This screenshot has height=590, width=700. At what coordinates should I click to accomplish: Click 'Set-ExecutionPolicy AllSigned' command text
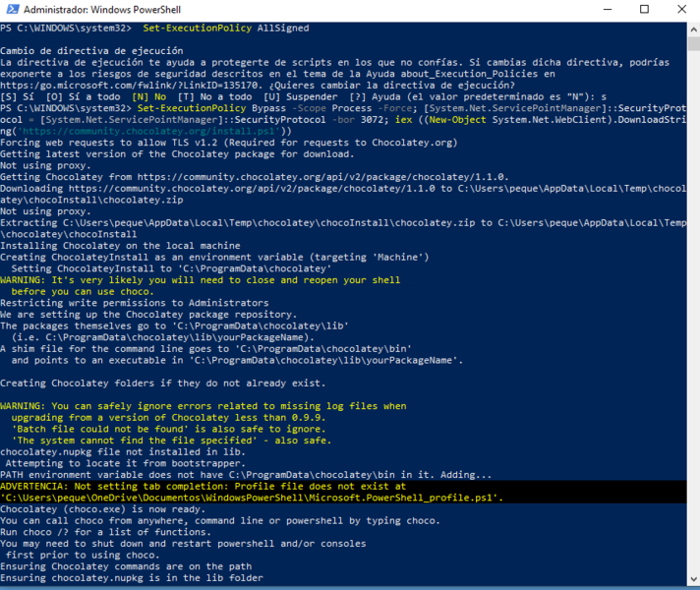226,29
